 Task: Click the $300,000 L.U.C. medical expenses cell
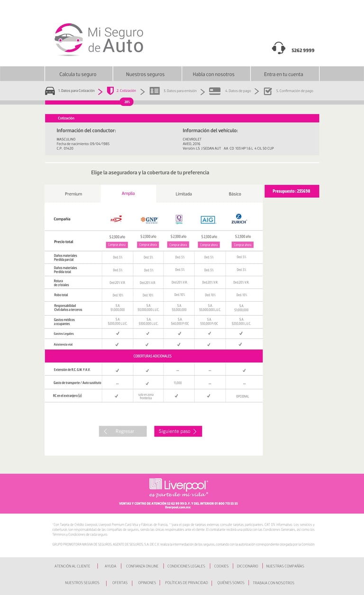click(149, 322)
